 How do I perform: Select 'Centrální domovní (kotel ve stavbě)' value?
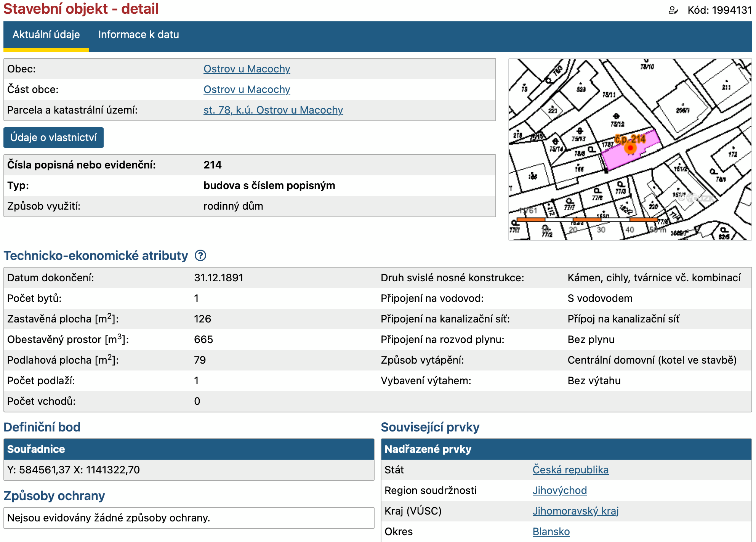coord(652,360)
